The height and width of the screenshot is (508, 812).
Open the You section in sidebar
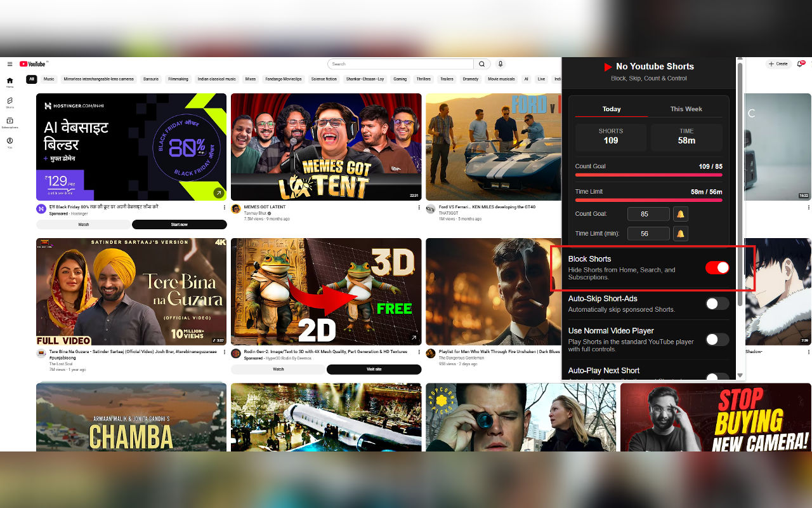tap(10, 143)
